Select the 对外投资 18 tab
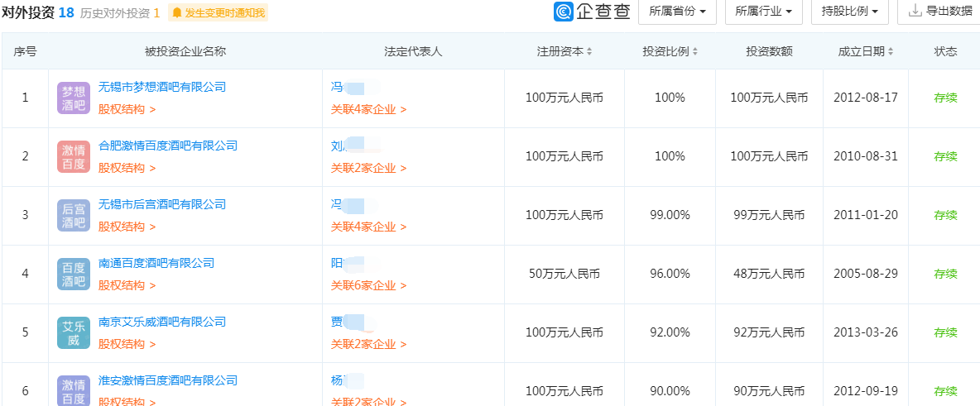The width and height of the screenshot is (980, 406). coord(38,12)
